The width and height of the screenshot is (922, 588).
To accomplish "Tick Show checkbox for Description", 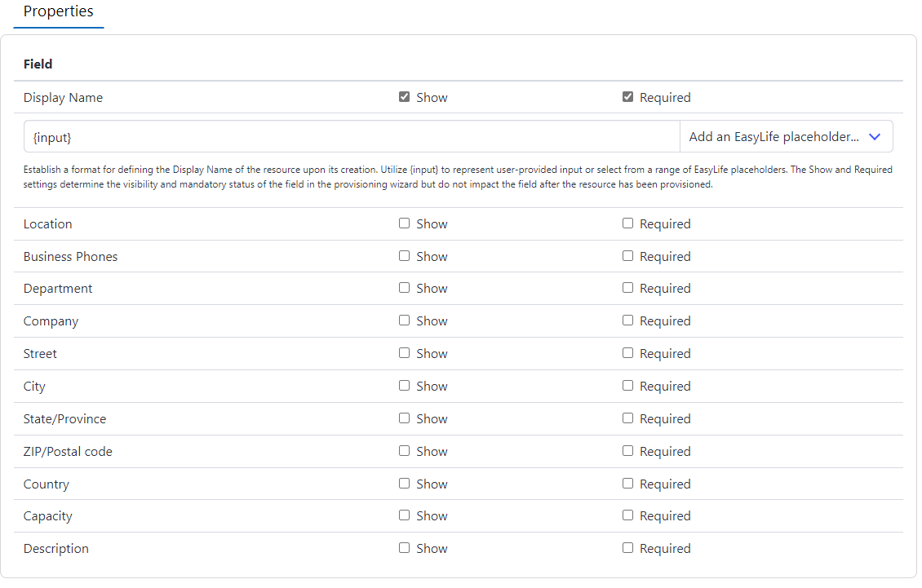I will tap(404, 548).
